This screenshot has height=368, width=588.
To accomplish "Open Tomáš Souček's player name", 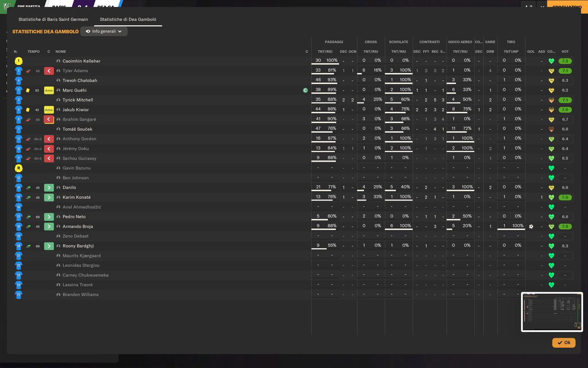I will (77, 129).
